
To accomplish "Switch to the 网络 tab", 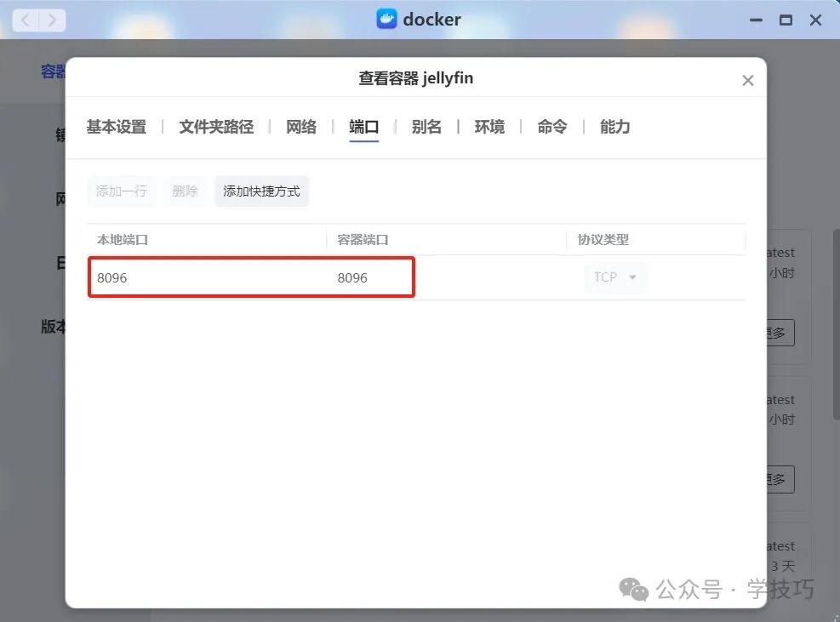I will [300, 127].
